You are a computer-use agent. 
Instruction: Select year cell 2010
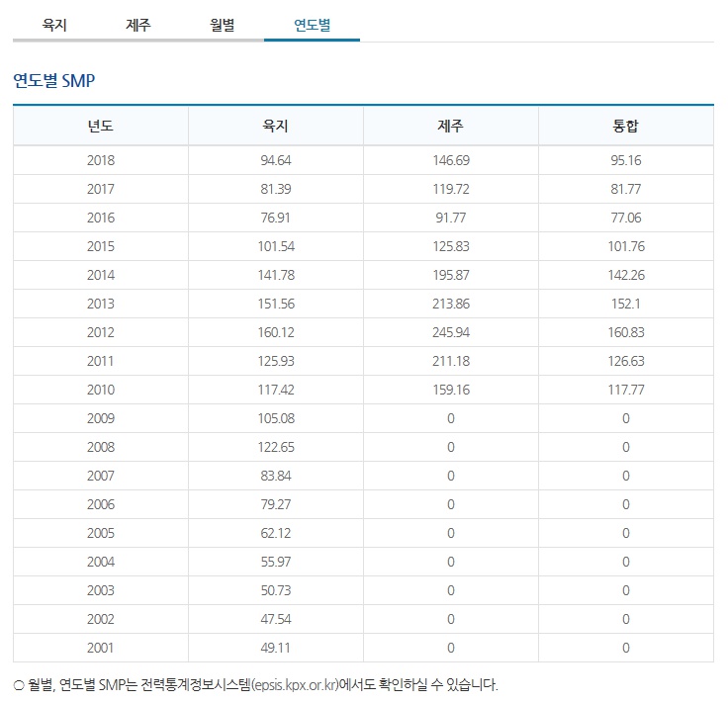tap(100, 390)
